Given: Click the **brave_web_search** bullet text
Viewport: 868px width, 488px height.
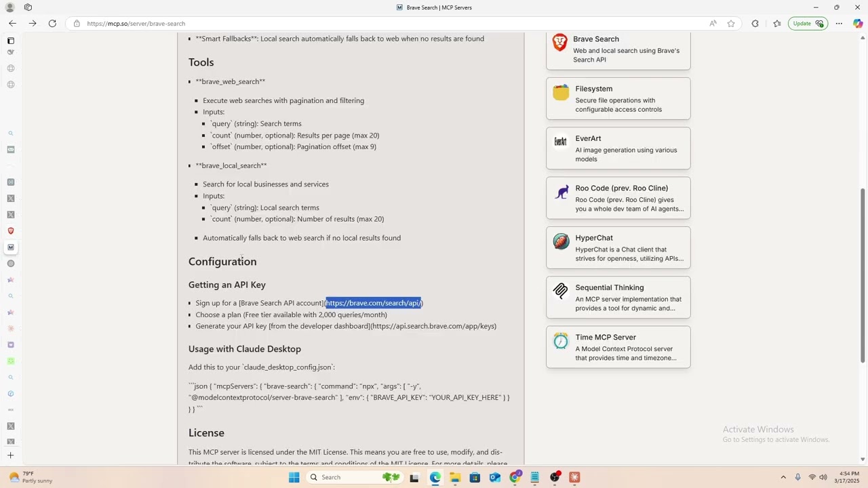Looking at the screenshot, I should pos(231,81).
